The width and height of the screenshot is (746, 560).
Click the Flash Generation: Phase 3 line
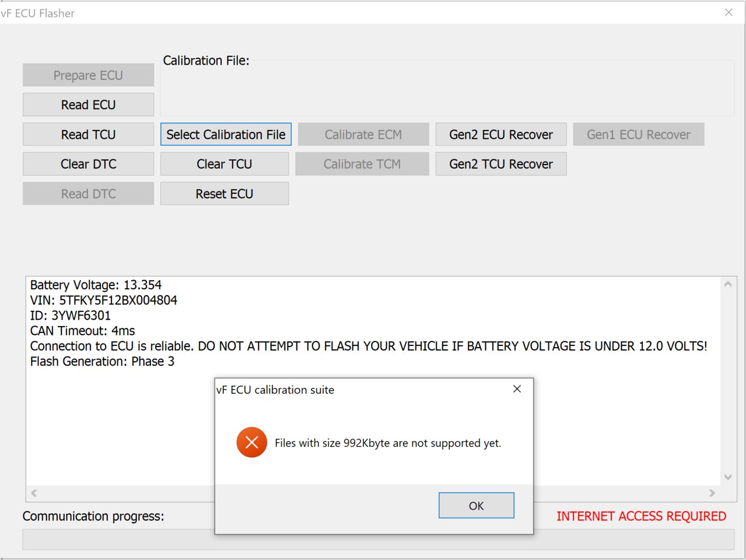[x=102, y=361]
